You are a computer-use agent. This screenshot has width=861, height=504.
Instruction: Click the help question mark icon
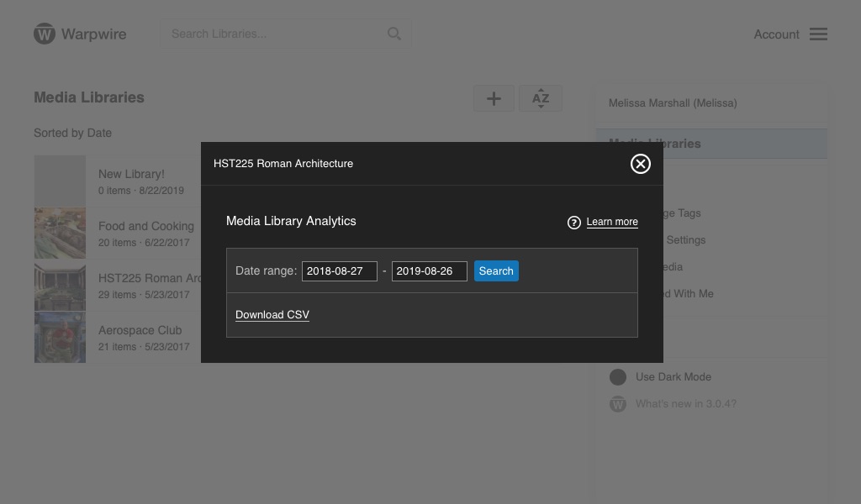tap(573, 222)
